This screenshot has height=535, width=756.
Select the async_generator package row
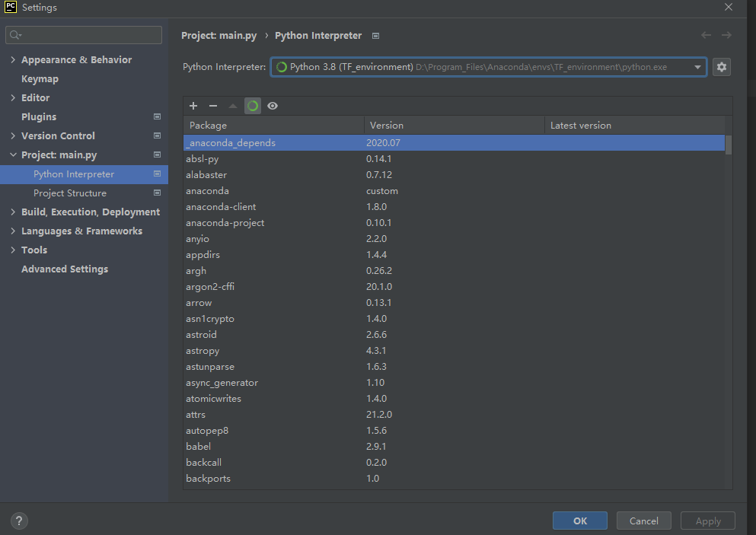pyautogui.click(x=455, y=383)
